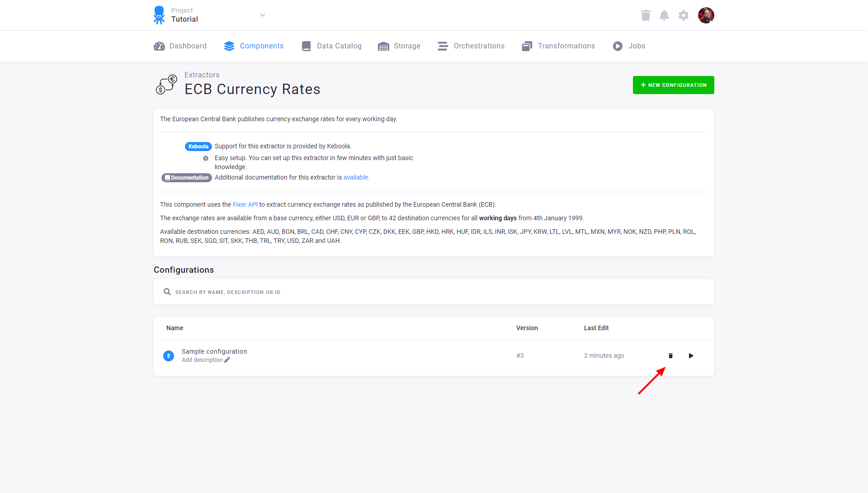The width and height of the screenshot is (868, 493).
Task: Open notifications bell icon
Action: [x=664, y=15]
